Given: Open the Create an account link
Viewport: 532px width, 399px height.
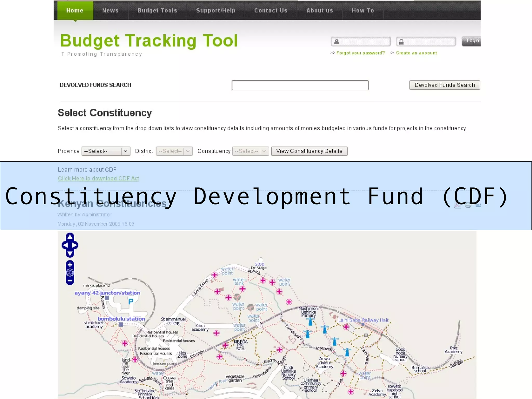Looking at the screenshot, I should 416,53.
